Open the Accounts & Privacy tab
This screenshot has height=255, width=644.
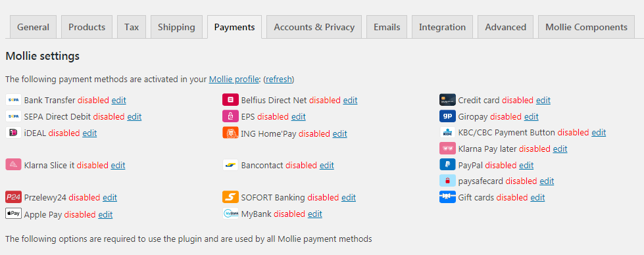[x=314, y=27]
